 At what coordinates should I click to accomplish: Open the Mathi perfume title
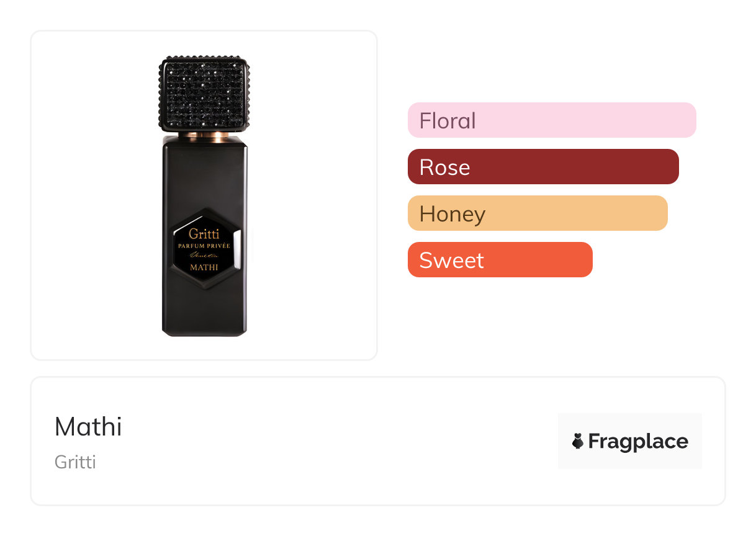point(88,427)
